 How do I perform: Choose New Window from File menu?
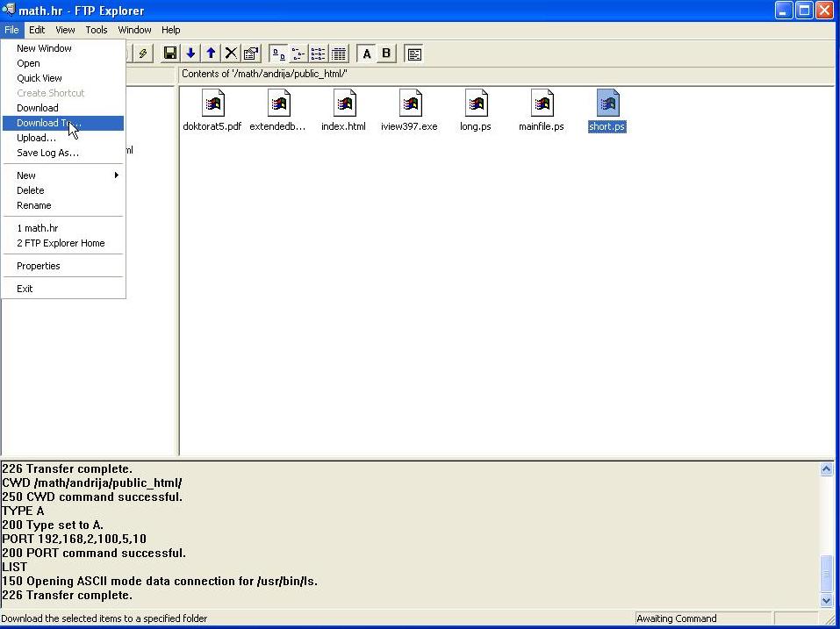pyautogui.click(x=63, y=48)
